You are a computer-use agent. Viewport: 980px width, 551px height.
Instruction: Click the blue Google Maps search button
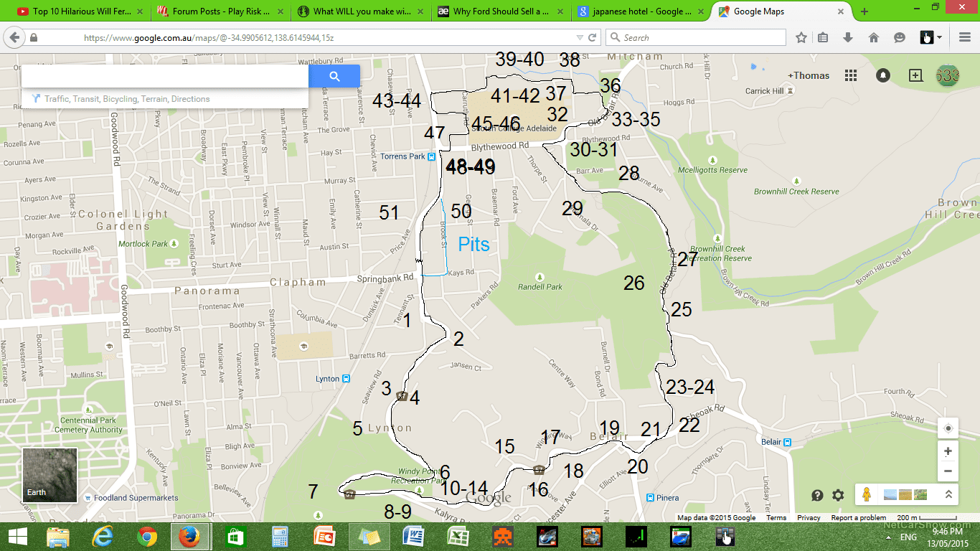[334, 76]
